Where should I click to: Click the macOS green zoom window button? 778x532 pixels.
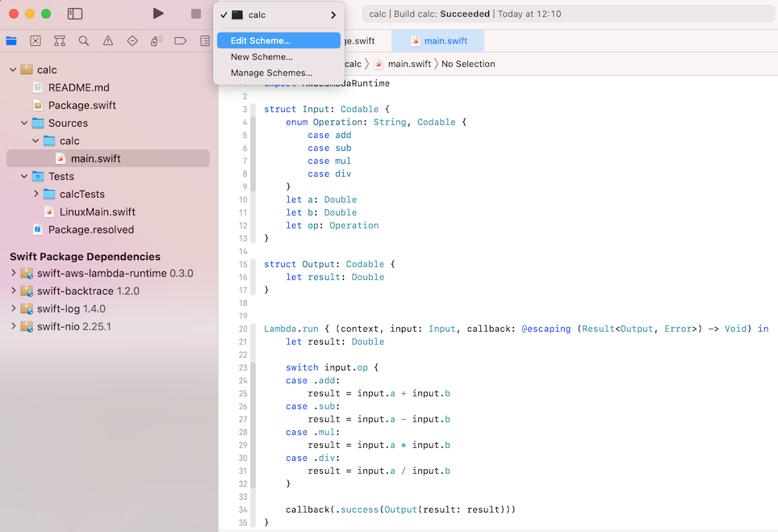pos(46,14)
